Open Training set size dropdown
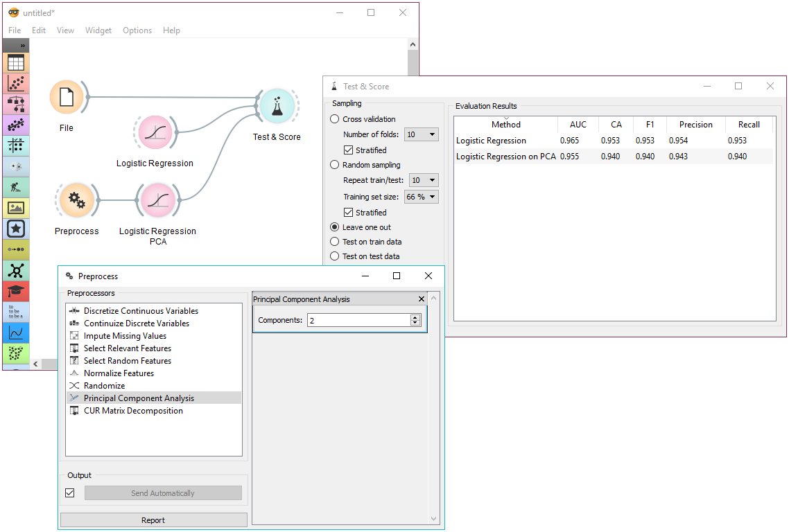The height and width of the screenshot is (532, 789). (421, 197)
